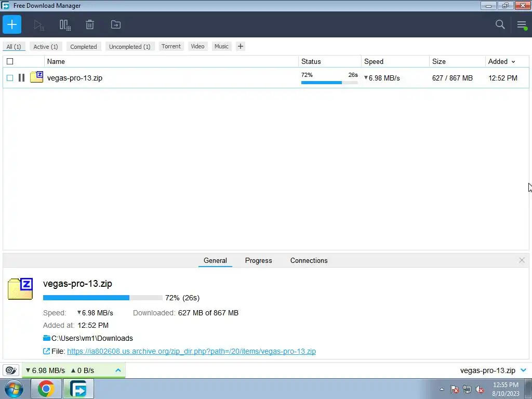Open the network tray icon

[467, 389]
